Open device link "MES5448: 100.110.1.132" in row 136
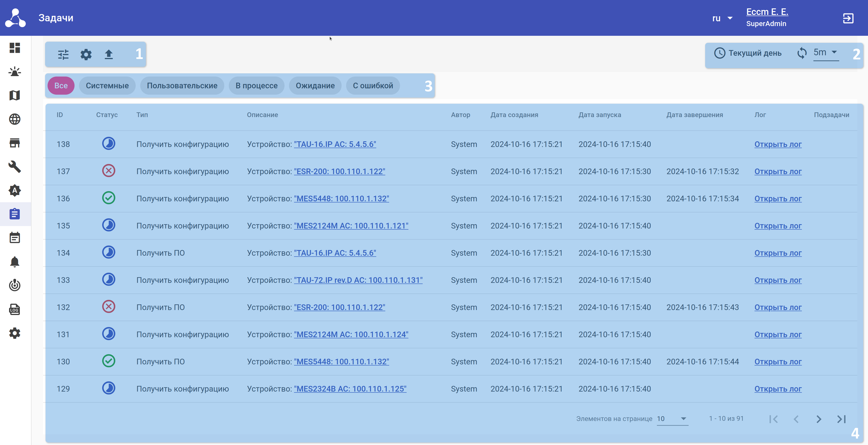The height and width of the screenshot is (445, 868). click(341, 199)
